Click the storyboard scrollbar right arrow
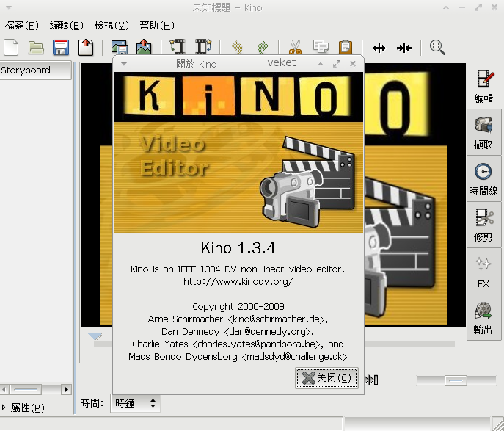Image resolution: width=504 pixels, height=431 pixels. tap(66, 389)
